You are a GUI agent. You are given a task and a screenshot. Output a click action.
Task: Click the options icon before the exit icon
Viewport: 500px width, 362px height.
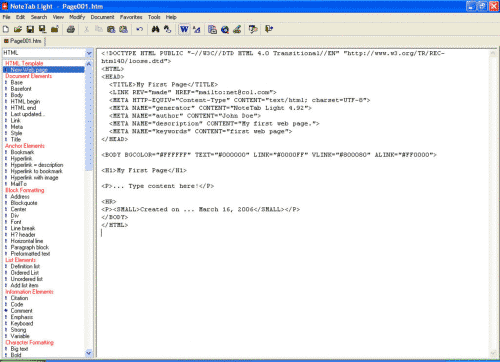[x=253, y=29]
